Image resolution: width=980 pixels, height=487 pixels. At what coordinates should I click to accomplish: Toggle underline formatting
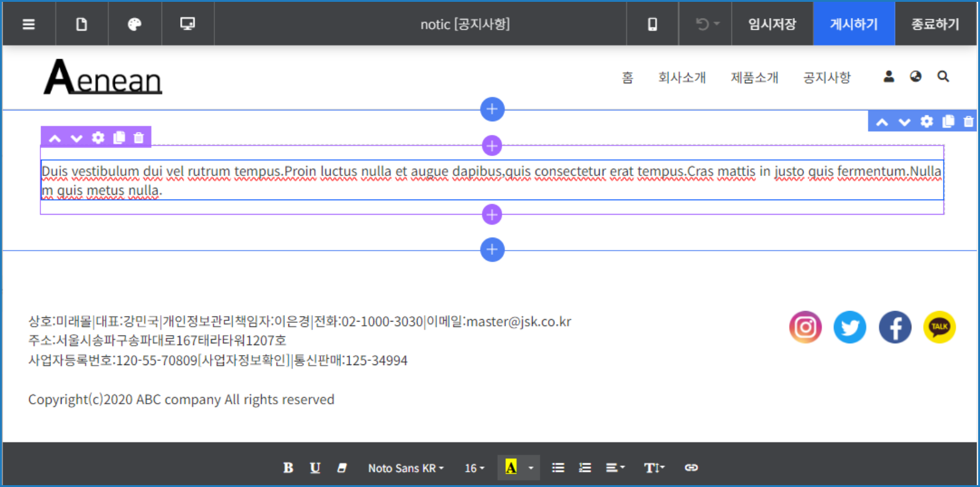(315, 468)
